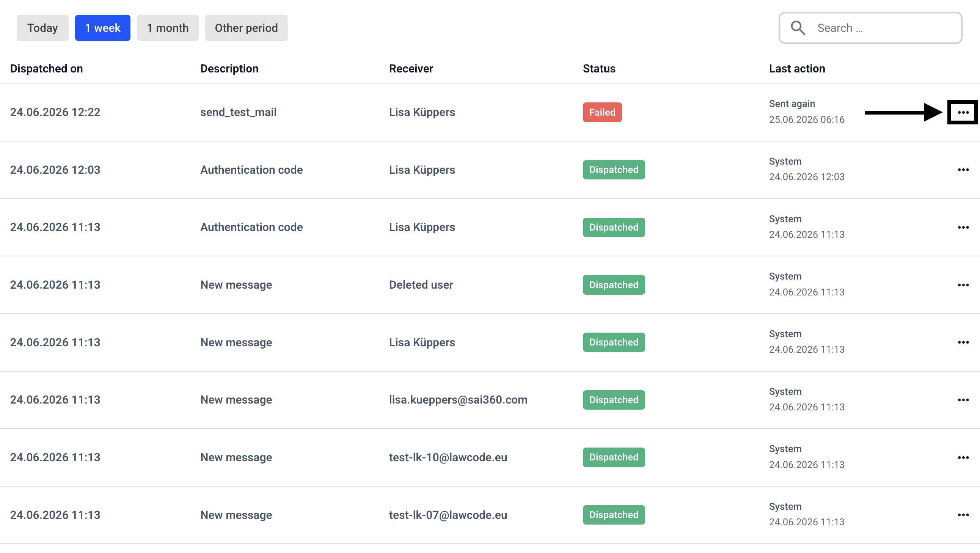Select the Today period filter
The height and width of the screenshot is (553, 980).
[x=42, y=28]
